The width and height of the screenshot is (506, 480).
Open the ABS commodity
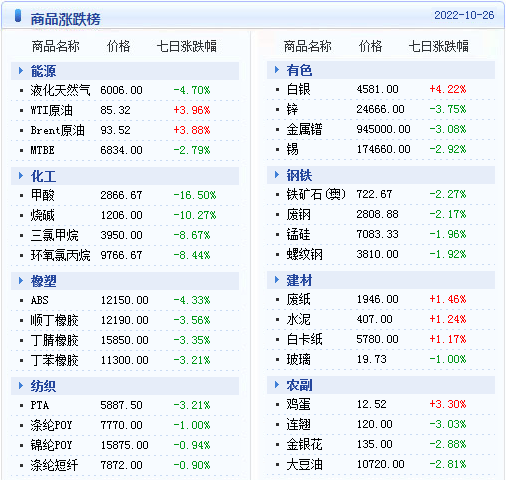pyautogui.click(x=40, y=300)
